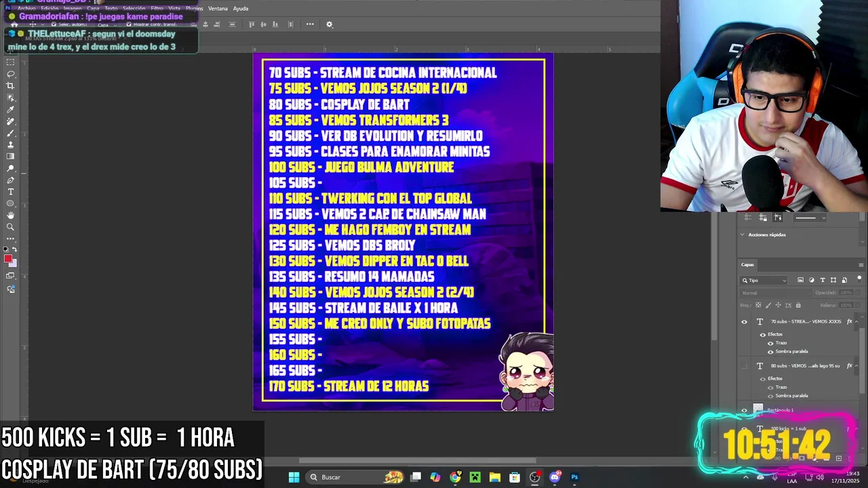
Task: Collapse effects of '70 subs' layer
Action: pos(858,322)
